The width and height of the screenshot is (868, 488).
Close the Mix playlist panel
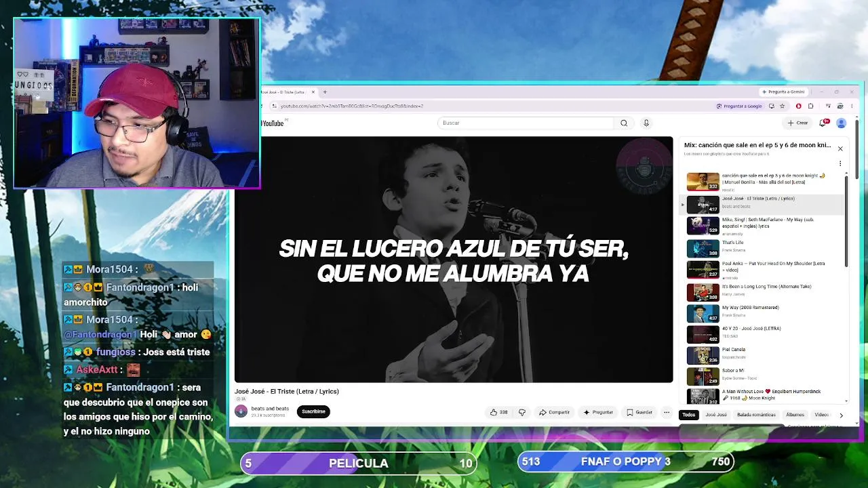840,148
